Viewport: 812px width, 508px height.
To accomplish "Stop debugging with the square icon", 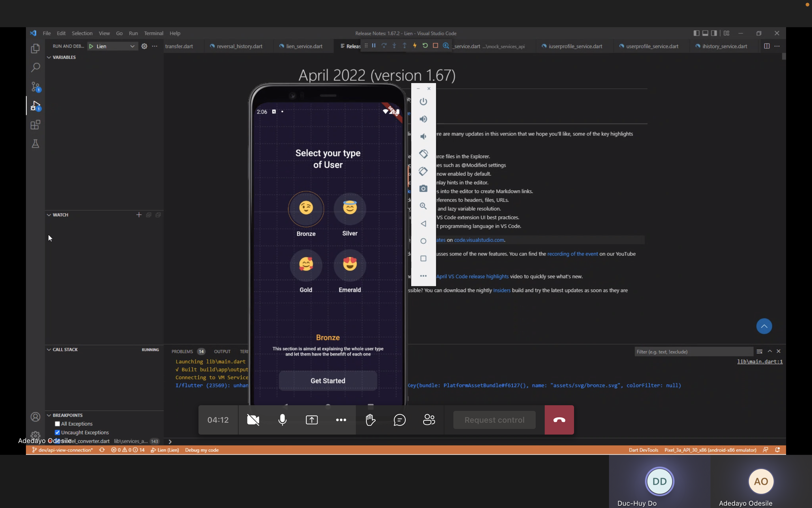I will (435, 46).
